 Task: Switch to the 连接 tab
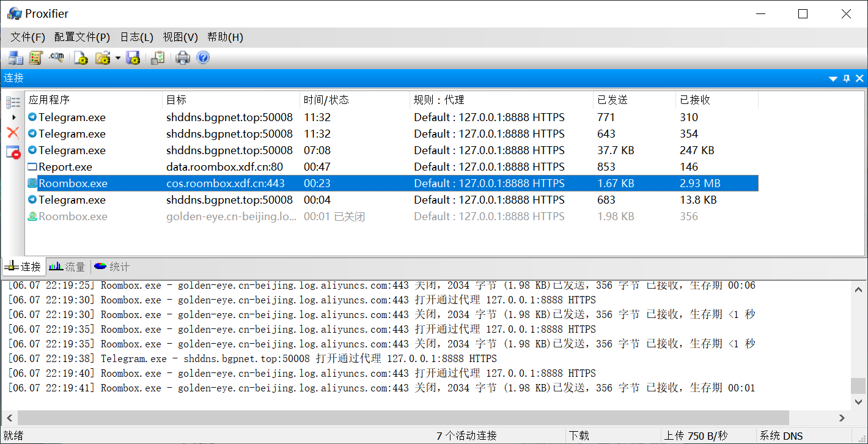pyautogui.click(x=24, y=267)
